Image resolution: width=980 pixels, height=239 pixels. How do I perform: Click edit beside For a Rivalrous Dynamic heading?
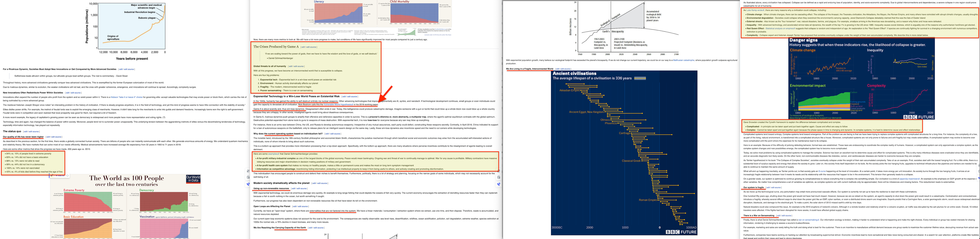point(121,69)
